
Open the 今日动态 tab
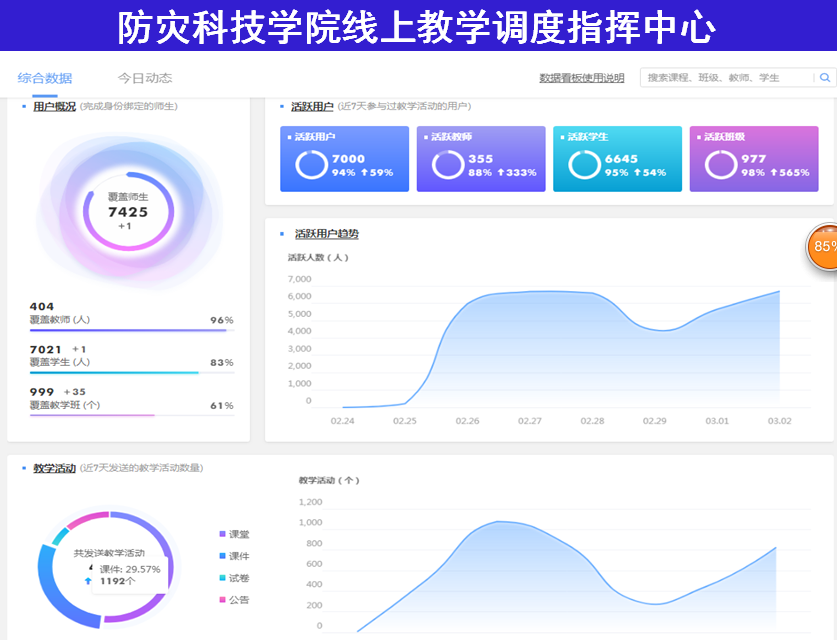click(x=145, y=78)
